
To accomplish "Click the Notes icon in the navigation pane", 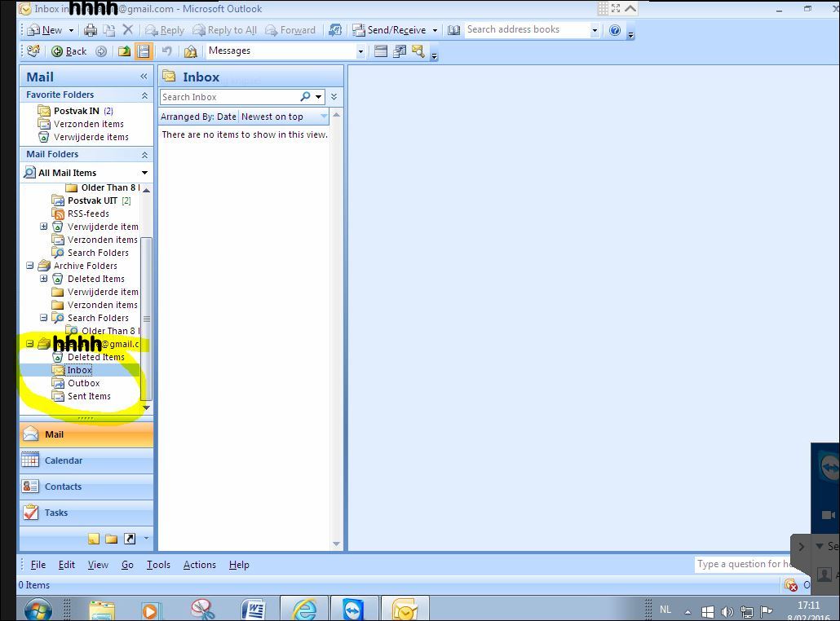I will pos(94,539).
